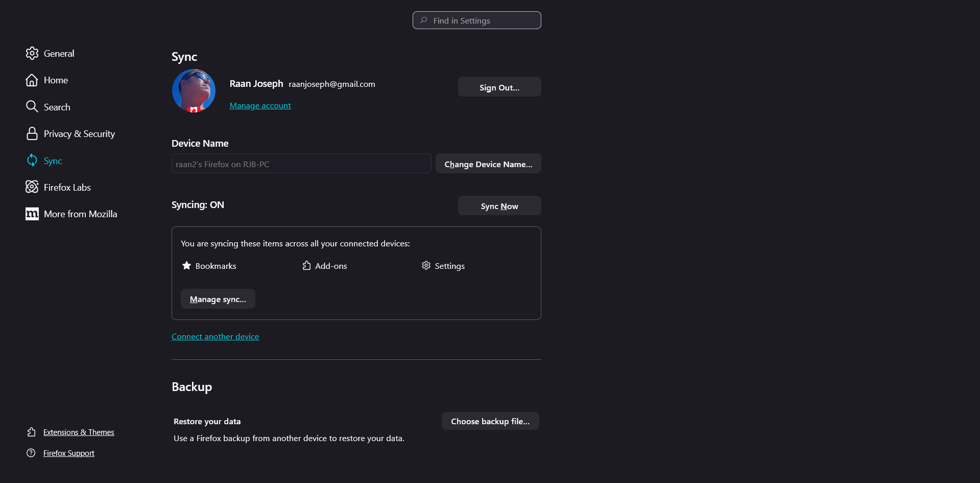The width and height of the screenshot is (980, 483).
Task: Open the Privacy & Security settings tab
Action: [79, 134]
